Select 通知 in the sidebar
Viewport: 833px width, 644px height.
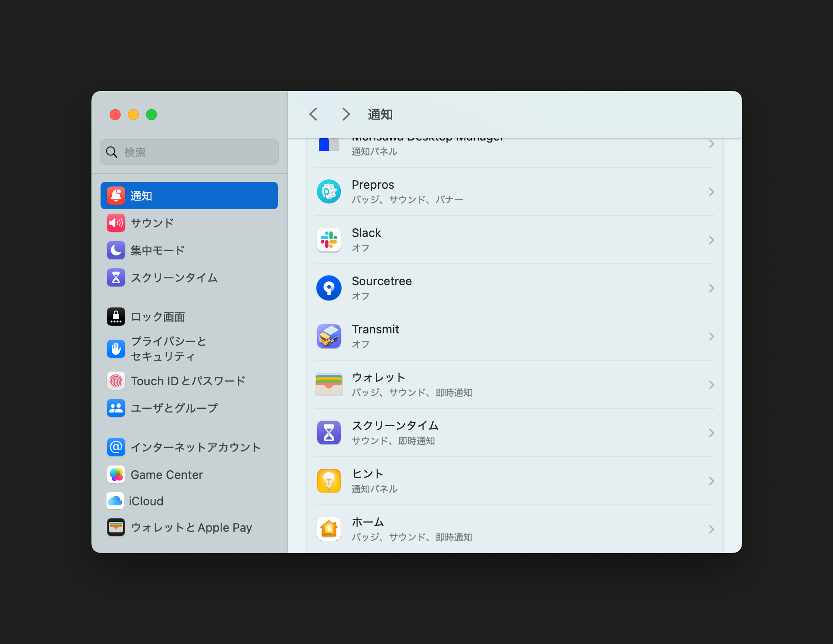(x=189, y=196)
